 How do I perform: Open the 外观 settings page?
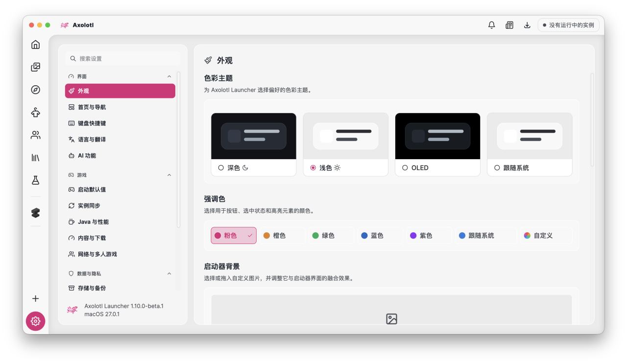click(x=120, y=91)
